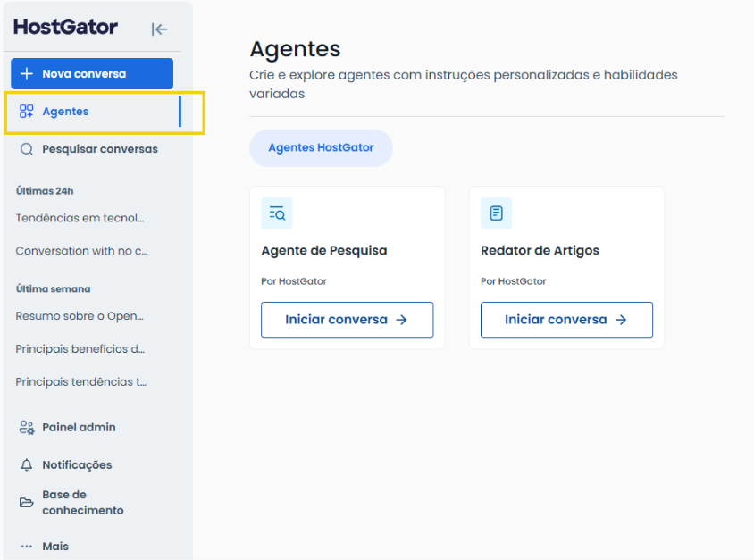
Task: Click the HostGator logo
Action: tap(65, 27)
